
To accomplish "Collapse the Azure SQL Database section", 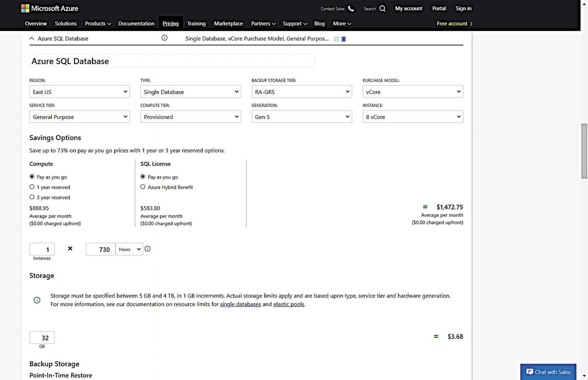I will (x=32, y=38).
